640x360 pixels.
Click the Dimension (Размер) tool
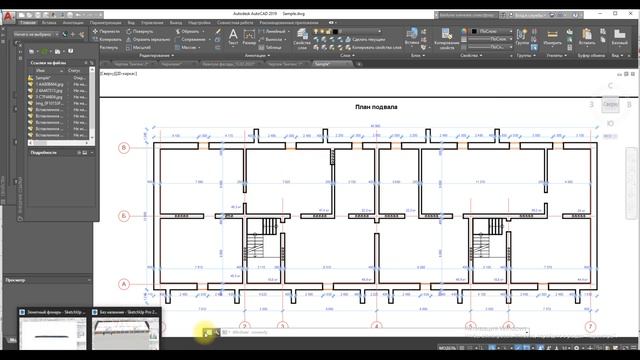pyautogui.click(x=249, y=37)
